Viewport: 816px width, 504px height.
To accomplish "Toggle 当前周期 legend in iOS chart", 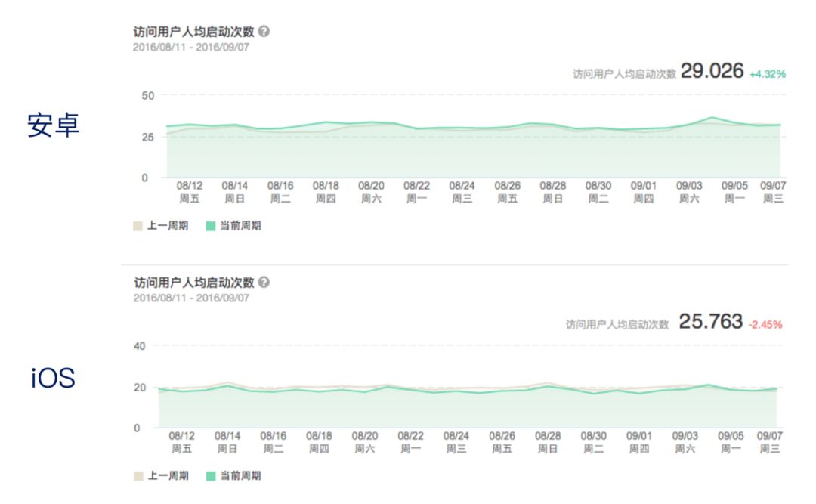I will pyautogui.click(x=233, y=476).
